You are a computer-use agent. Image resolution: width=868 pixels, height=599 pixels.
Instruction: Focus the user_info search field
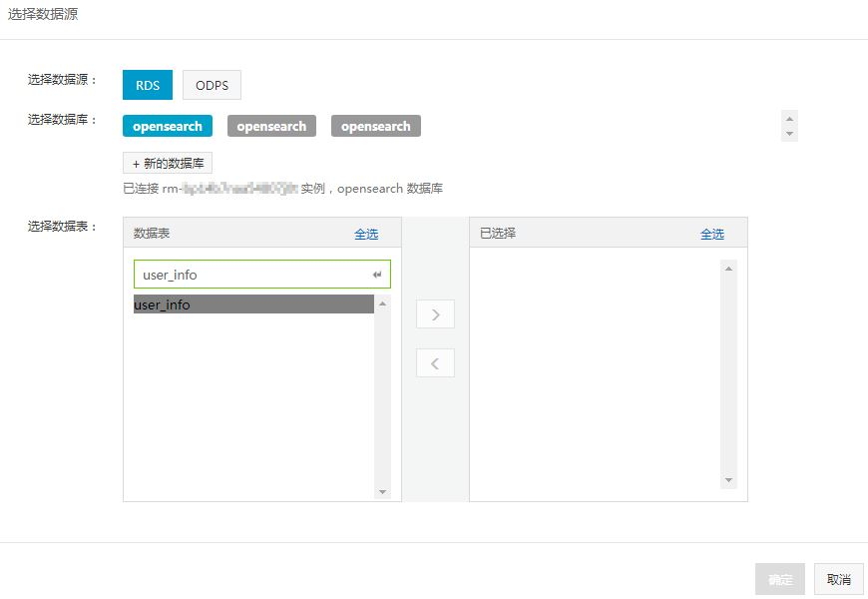pos(261,275)
